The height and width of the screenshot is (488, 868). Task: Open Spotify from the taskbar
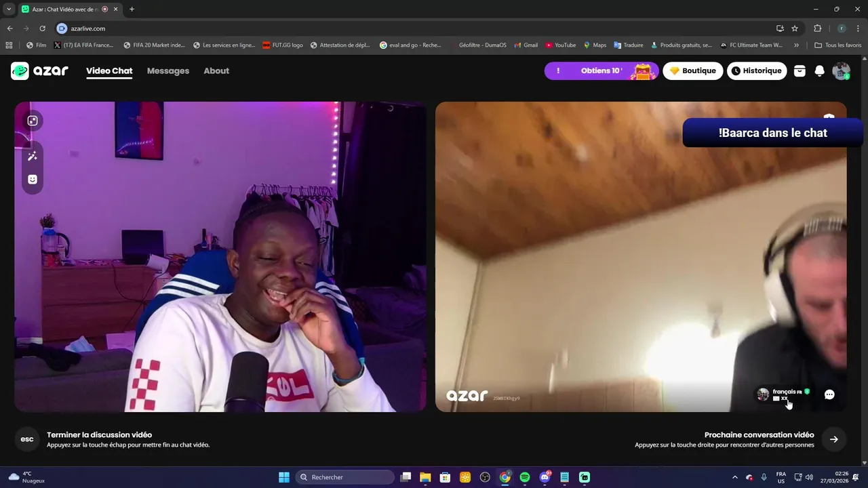(525, 477)
